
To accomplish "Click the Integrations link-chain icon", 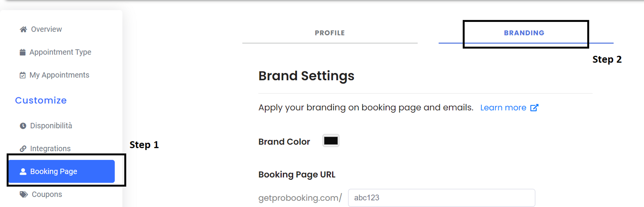I will point(23,148).
